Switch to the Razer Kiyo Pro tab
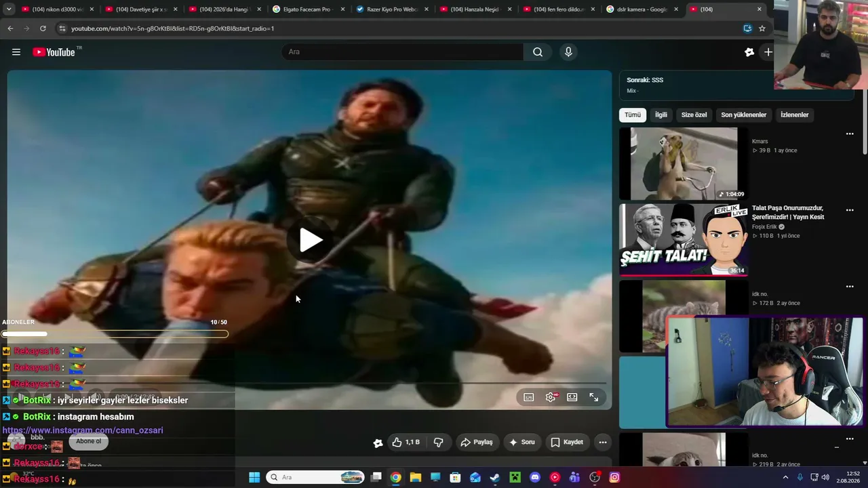Viewport: 868px width, 488px height. point(392,9)
